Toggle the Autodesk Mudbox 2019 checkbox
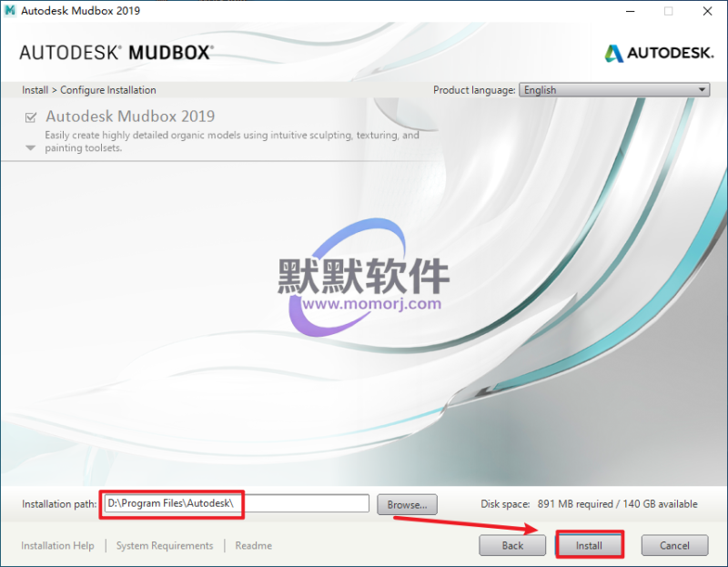Image resolution: width=728 pixels, height=567 pixels. (31, 117)
